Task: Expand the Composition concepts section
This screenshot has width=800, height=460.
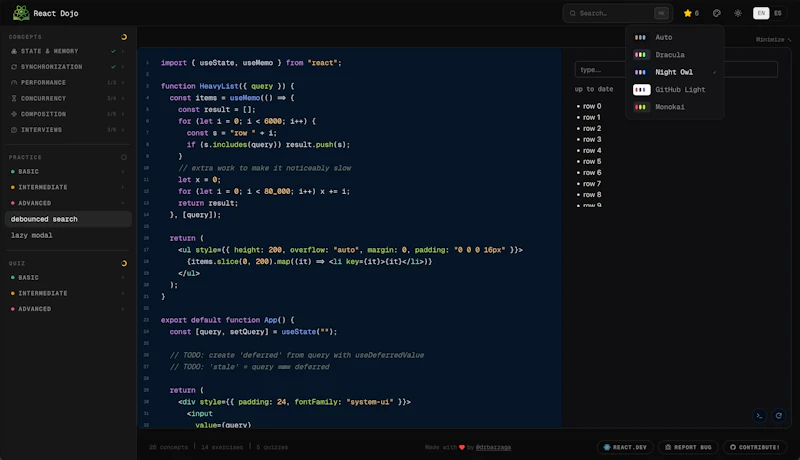Action: (x=67, y=114)
